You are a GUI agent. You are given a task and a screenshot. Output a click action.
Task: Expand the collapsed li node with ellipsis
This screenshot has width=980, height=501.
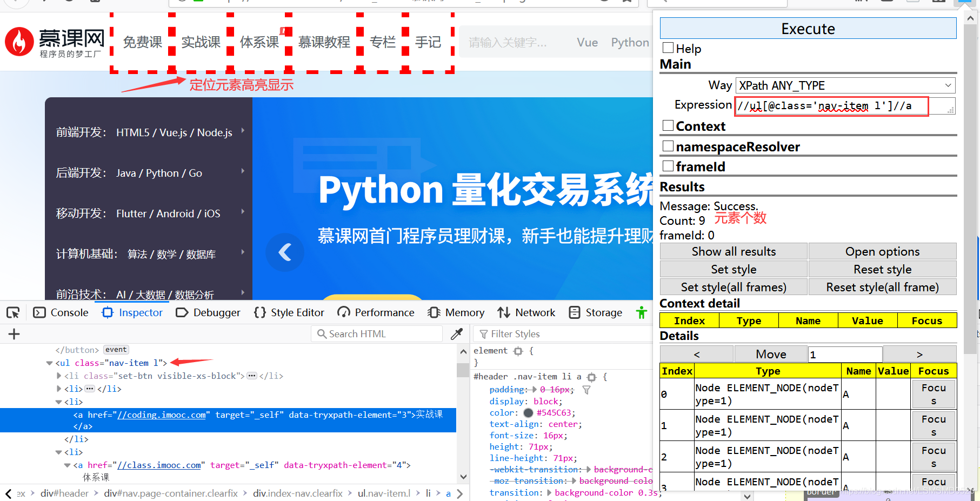[x=58, y=389]
